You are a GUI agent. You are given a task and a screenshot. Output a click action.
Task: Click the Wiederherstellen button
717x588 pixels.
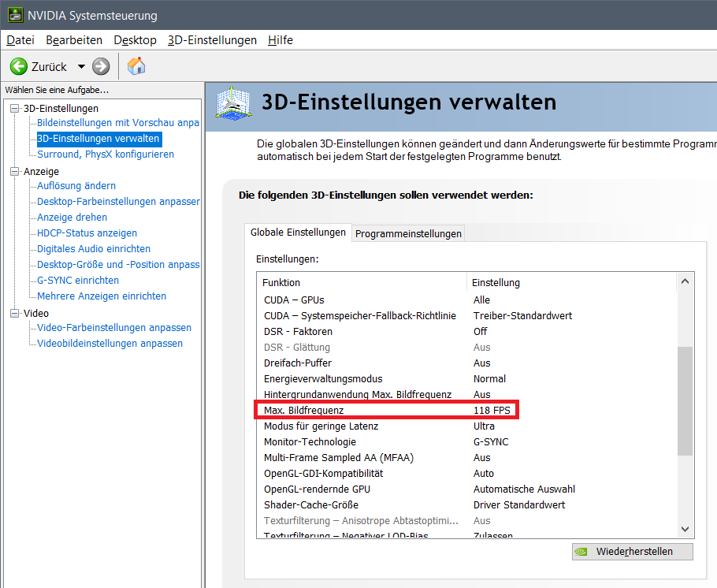(x=633, y=552)
